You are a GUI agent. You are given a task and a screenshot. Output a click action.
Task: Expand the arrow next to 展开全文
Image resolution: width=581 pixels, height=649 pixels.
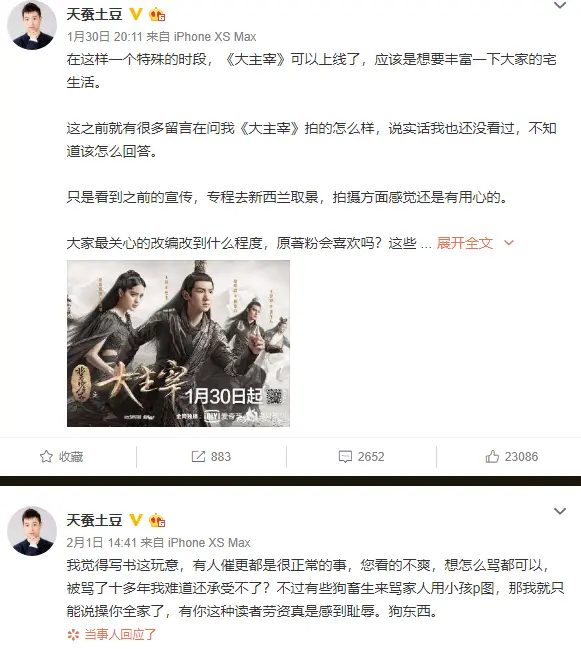coord(509,243)
